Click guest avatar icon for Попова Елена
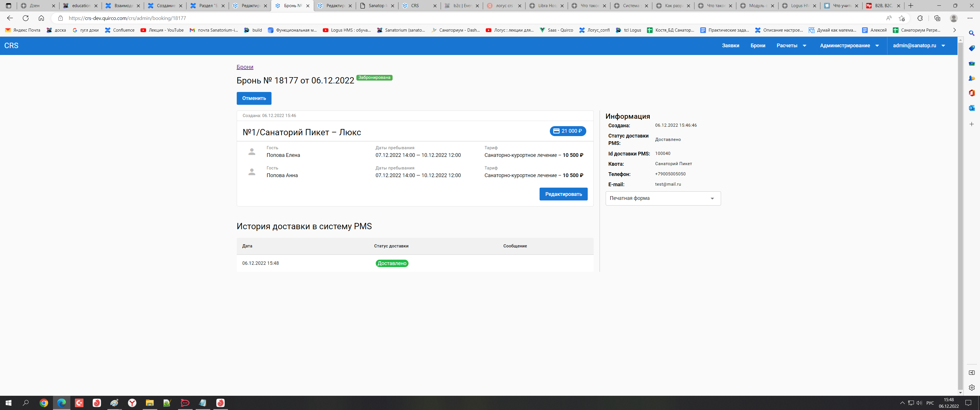Screen dimensions: 980x410 [252, 152]
